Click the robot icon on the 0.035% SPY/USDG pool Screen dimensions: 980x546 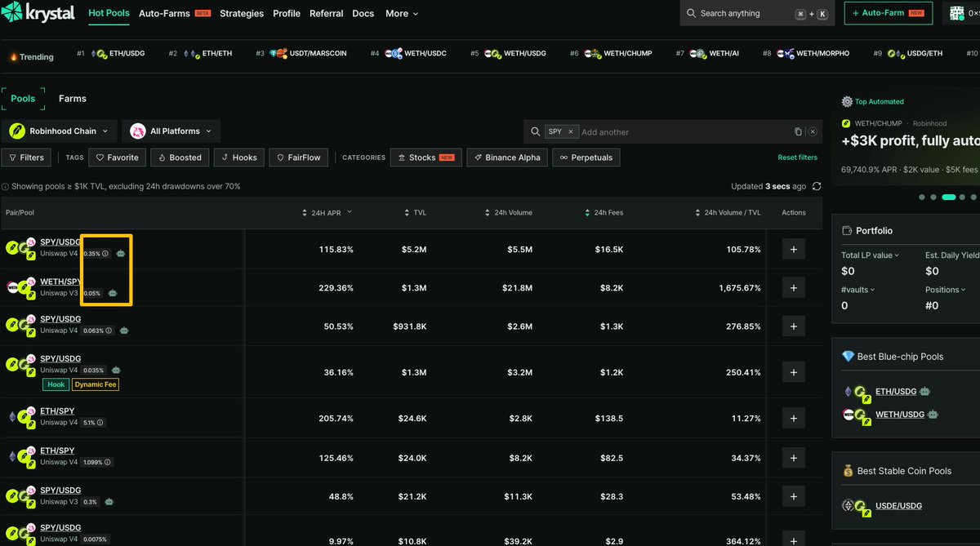116,370
